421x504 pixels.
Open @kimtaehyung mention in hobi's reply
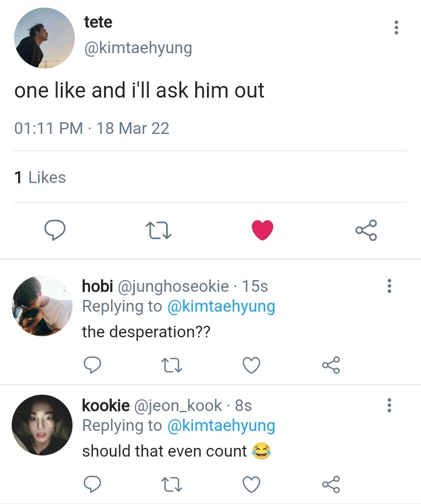point(221,306)
